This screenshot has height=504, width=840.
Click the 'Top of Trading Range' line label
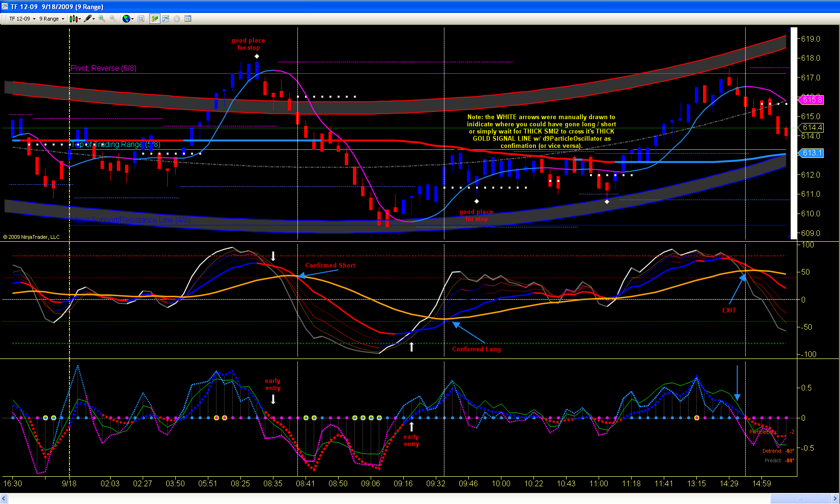click(115, 145)
